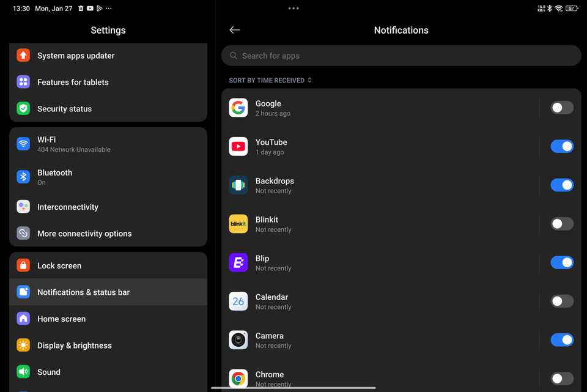Select Notifications & status bar in Settings
Viewport: 587px width, 392px height.
(108, 292)
